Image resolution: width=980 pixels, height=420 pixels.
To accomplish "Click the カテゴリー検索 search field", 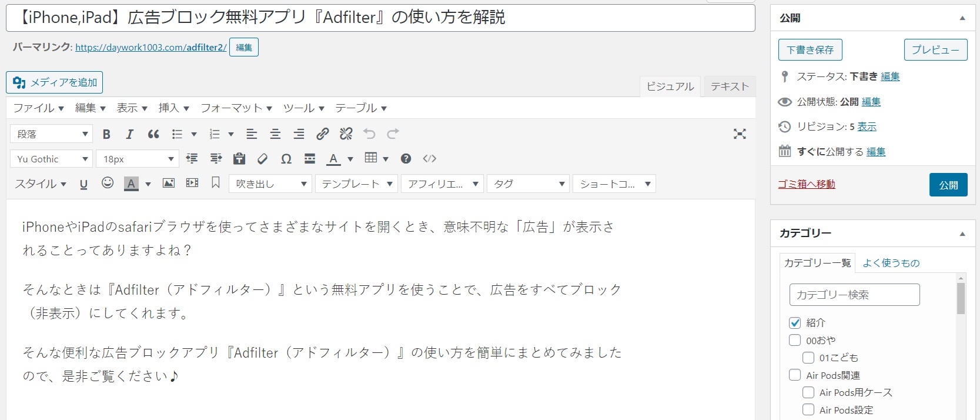I will [x=854, y=295].
